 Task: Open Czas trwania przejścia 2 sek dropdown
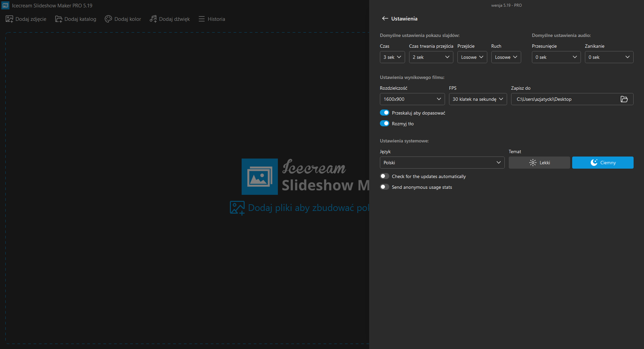click(x=431, y=57)
